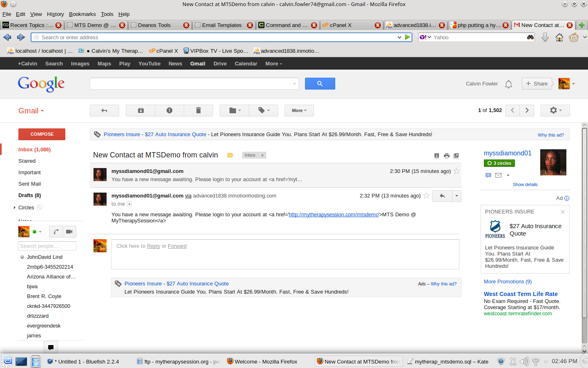Go to Firefox home page icon
The height and width of the screenshot is (368, 588).
point(559,37)
